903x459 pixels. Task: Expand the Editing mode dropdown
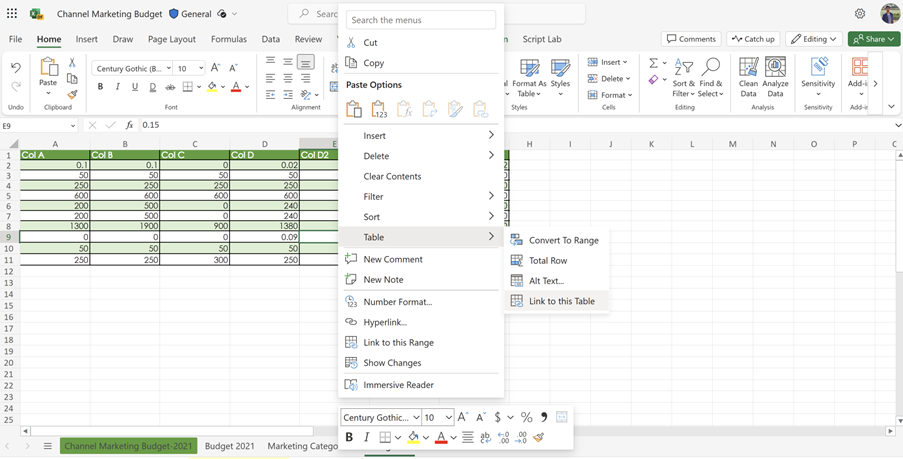click(814, 39)
